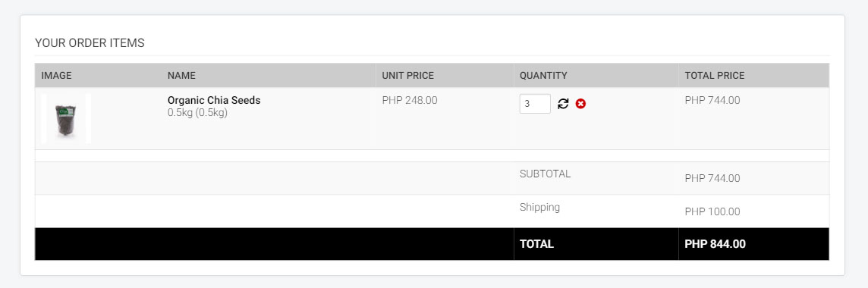Click the update quantity refresh icon
The height and width of the screenshot is (288, 868).
[x=563, y=104]
